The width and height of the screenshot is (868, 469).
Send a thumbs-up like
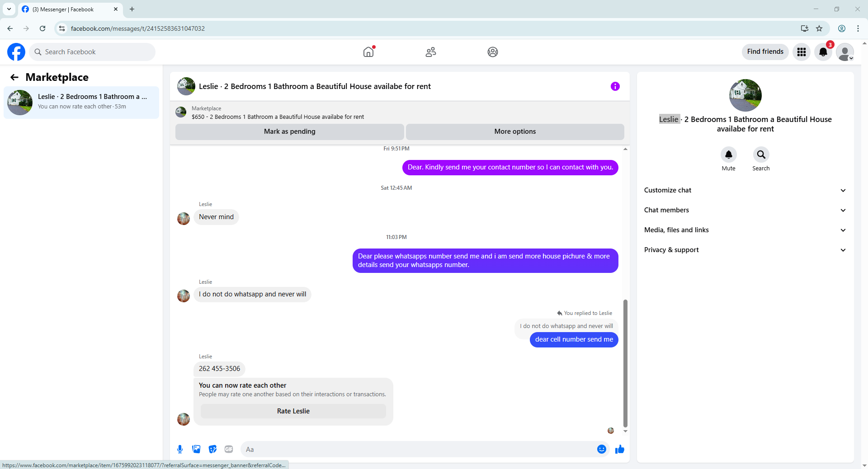[620, 449]
